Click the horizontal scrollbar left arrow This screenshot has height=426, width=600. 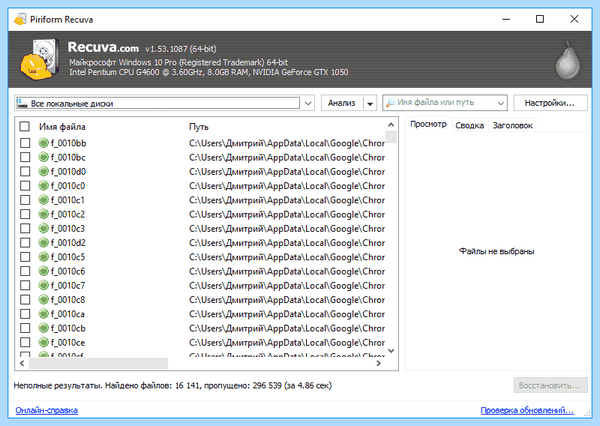pos(22,363)
